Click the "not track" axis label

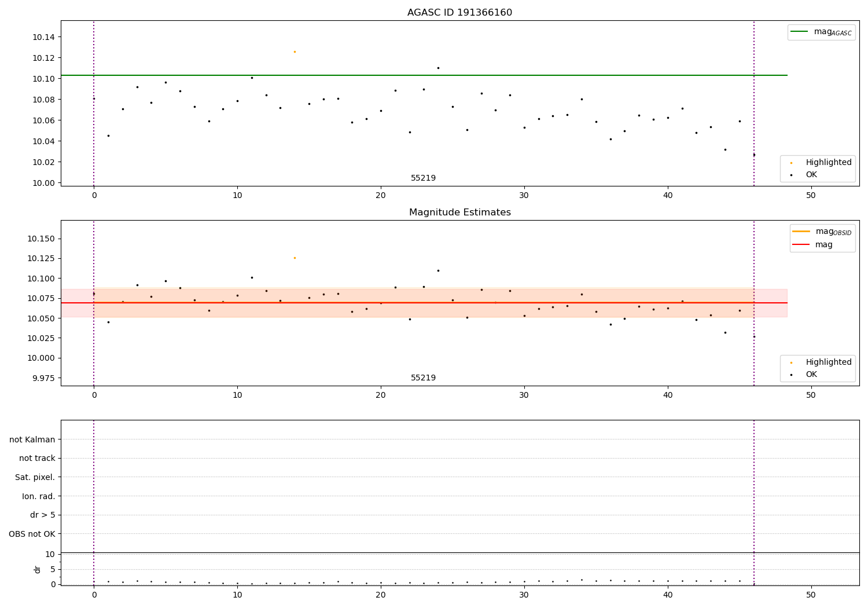(37, 459)
